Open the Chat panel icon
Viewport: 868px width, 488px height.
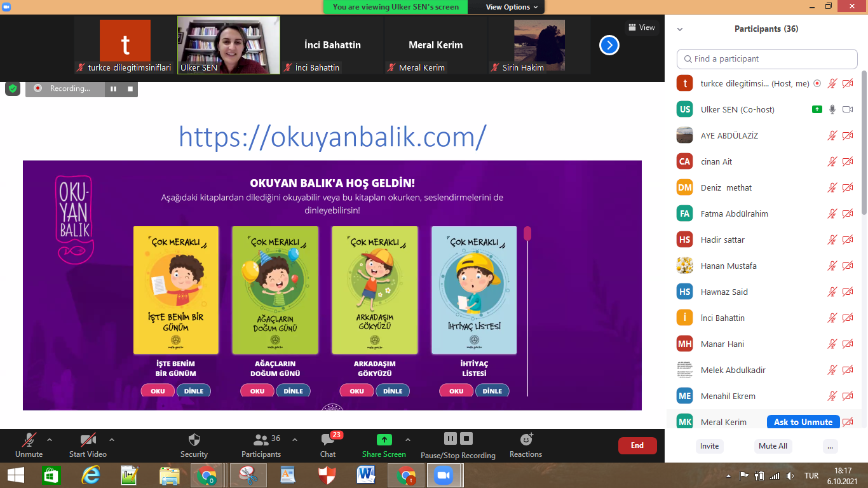click(328, 440)
